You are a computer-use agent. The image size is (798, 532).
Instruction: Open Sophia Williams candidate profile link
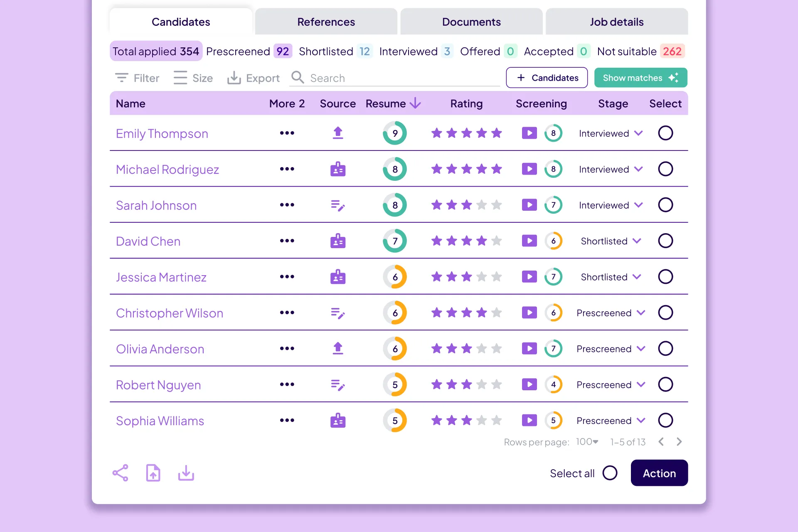pos(160,421)
